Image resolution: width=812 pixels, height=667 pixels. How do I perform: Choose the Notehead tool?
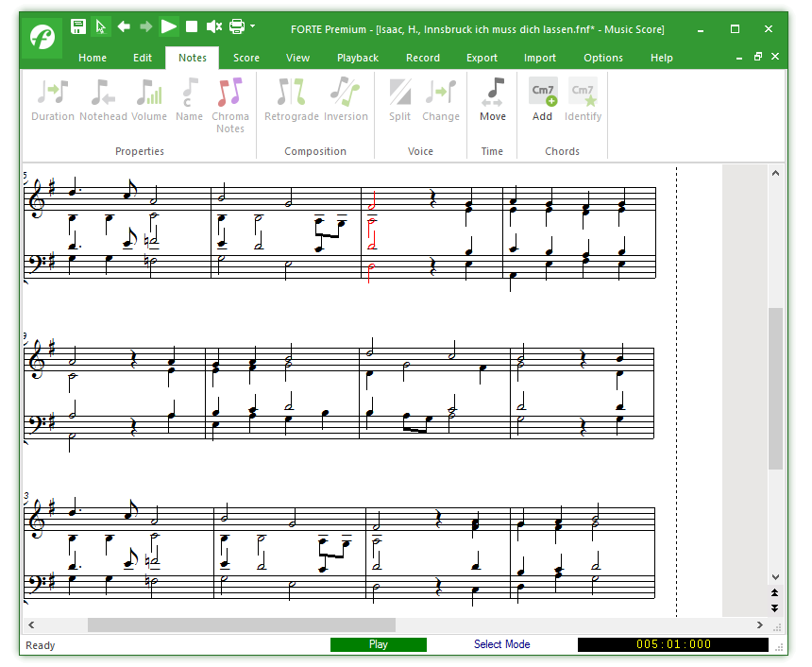click(x=103, y=100)
